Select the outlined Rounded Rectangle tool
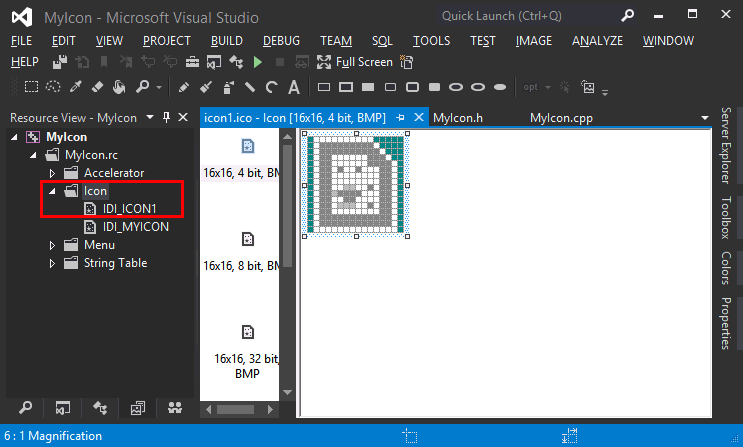743x447 pixels. pyautogui.click(x=390, y=87)
